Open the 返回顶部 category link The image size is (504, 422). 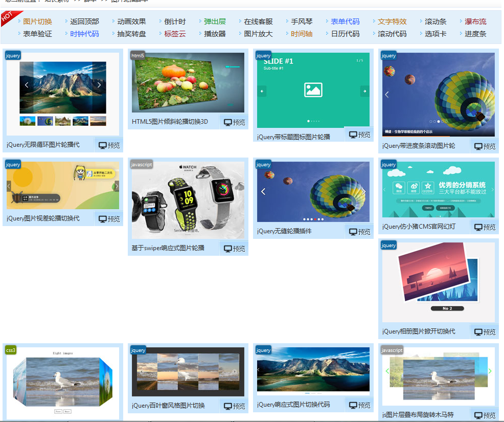click(84, 21)
